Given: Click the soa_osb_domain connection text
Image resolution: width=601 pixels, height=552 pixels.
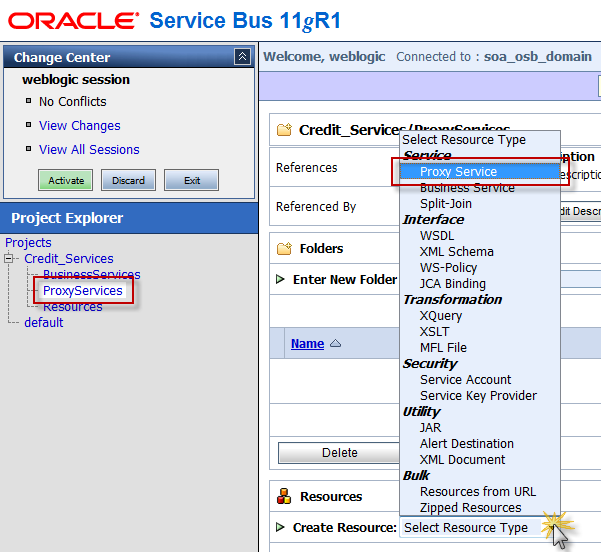Looking at the screenshot, I should [537, 56].
